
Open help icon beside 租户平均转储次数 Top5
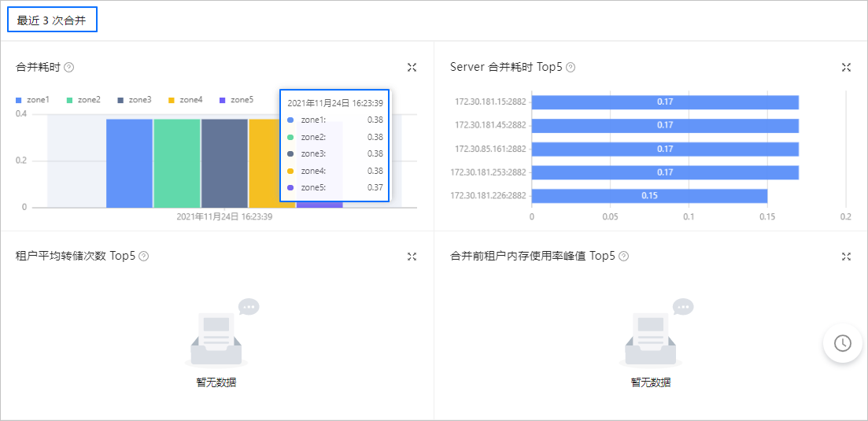144,256
